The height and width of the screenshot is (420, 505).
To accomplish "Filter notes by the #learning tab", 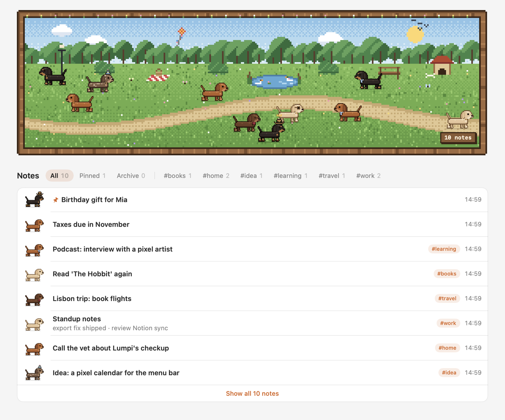I will 291,176.
